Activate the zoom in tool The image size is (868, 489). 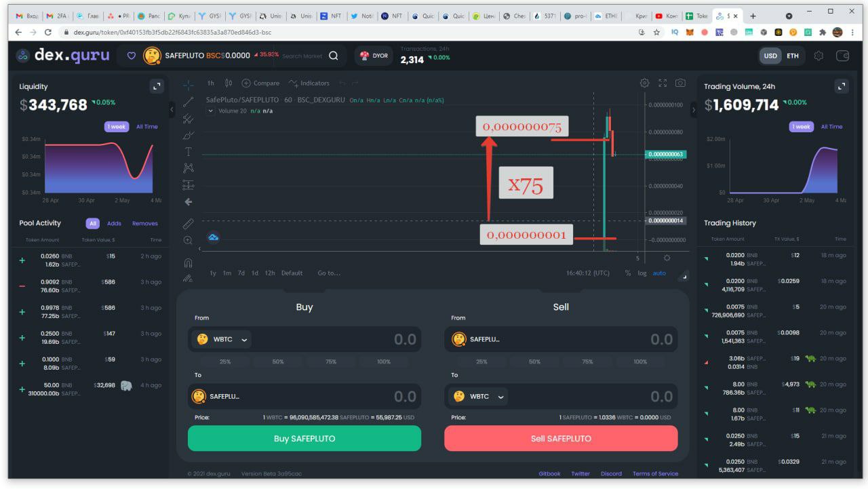point(189,240)
